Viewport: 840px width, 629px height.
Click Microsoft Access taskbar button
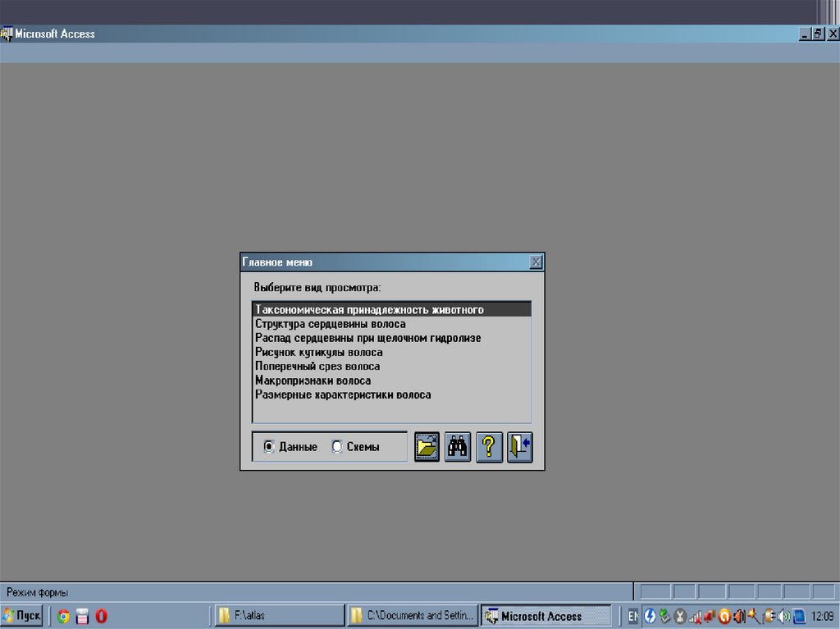point(546,616)
